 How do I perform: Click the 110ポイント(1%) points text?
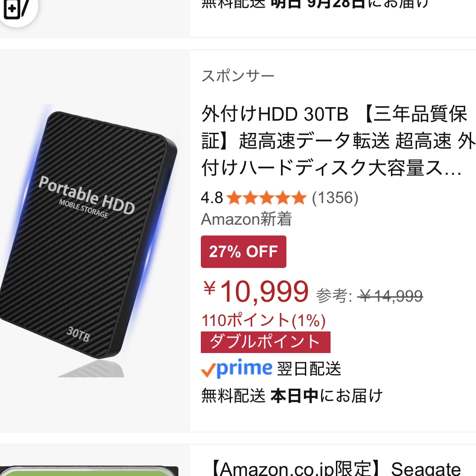pyautogui.click(x=263, y=320)
